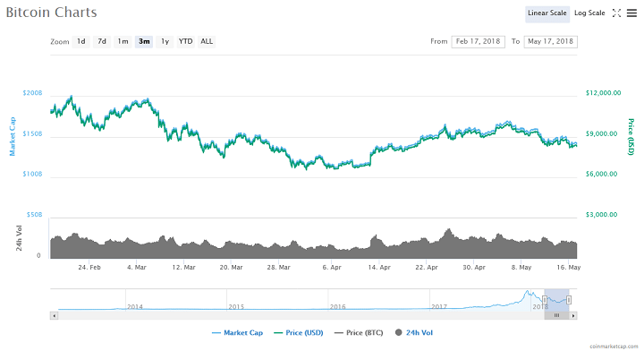This screenshot has height=351, width=644.
Task: Open the chart hamburger menu icon
Action: tap(631, 13)
